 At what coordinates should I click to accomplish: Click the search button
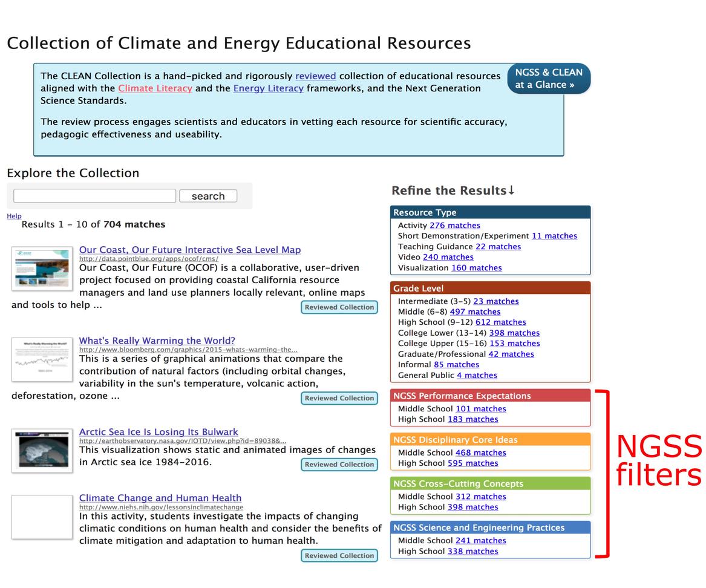tap(208, 195)
